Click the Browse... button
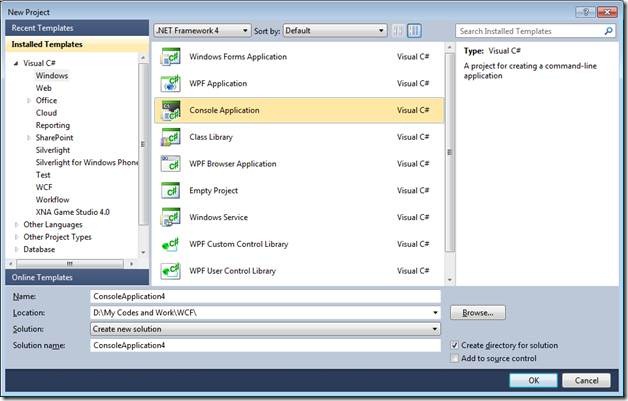 click(x=477, y=313)
